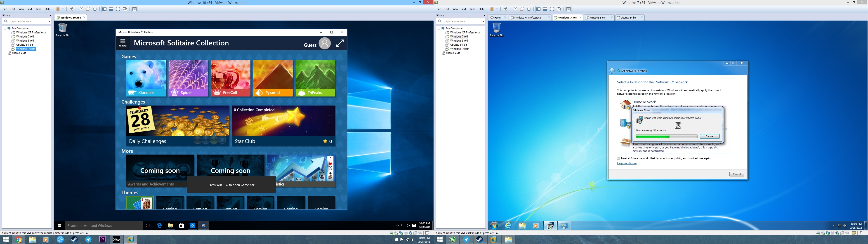Open search filter dropdown in left library
868x244 pixels.
pyautogui.click(x=49, y=21)
